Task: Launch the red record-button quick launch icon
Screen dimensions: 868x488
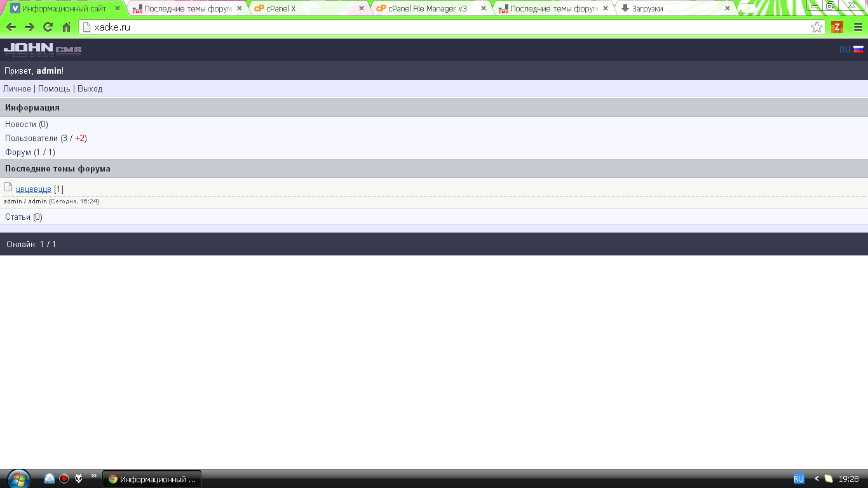Action: [x=64, y=478]
